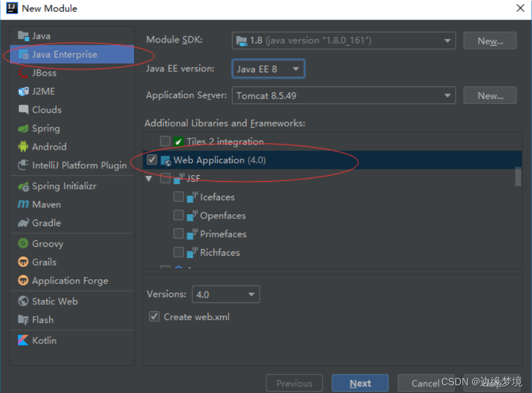This screenshot has width=532, height=393.
Task: Click the Next button
Action: pyautogui.click(x=360, y=383)
